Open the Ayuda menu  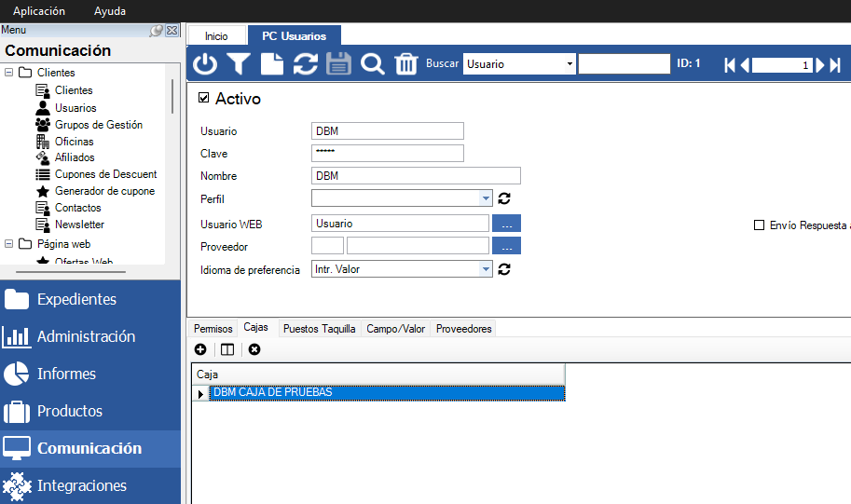(110, 11)
